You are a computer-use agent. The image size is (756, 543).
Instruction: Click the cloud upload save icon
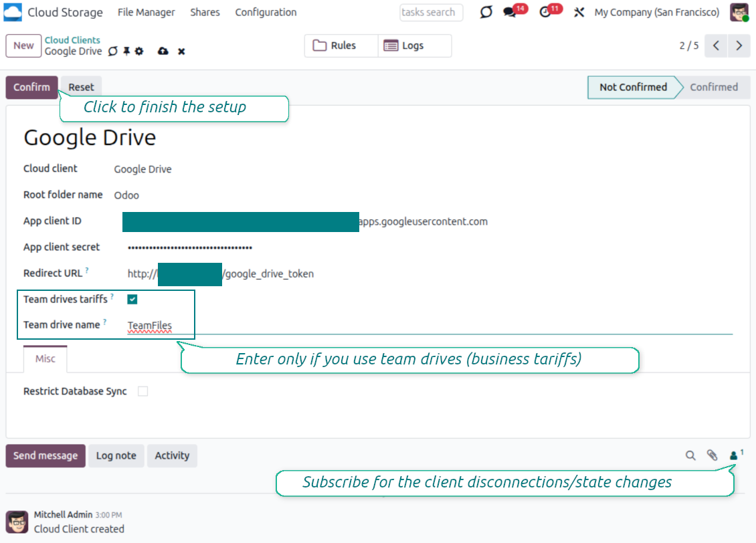tap(163, 51)
